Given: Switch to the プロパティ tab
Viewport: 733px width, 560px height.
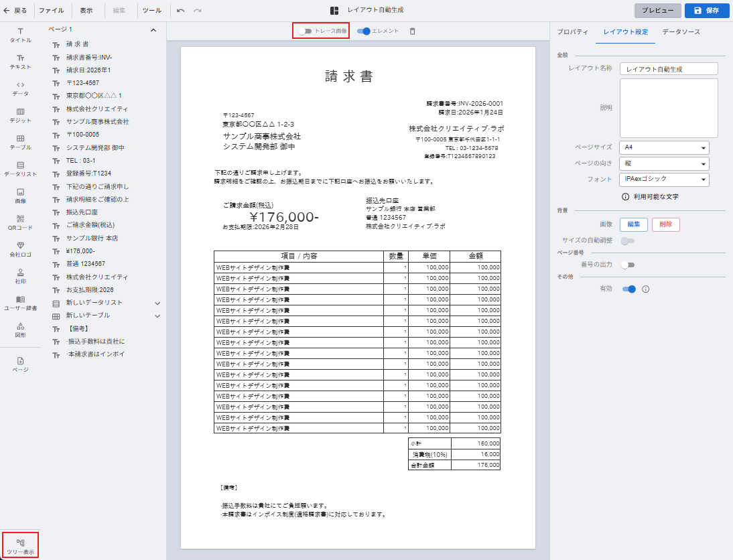Looking at the screenshot, I should [x=572, y=32].
